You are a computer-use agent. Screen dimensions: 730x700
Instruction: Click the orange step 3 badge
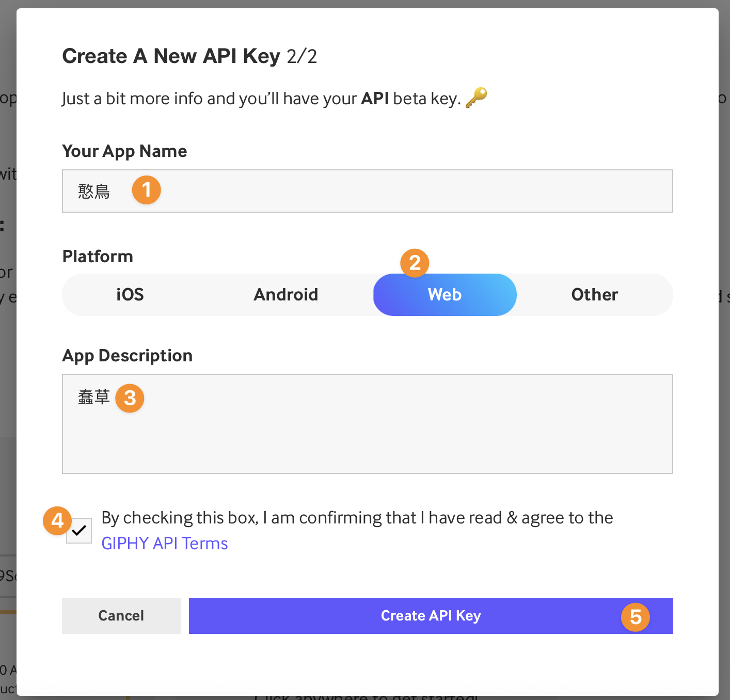click(130, 398)
